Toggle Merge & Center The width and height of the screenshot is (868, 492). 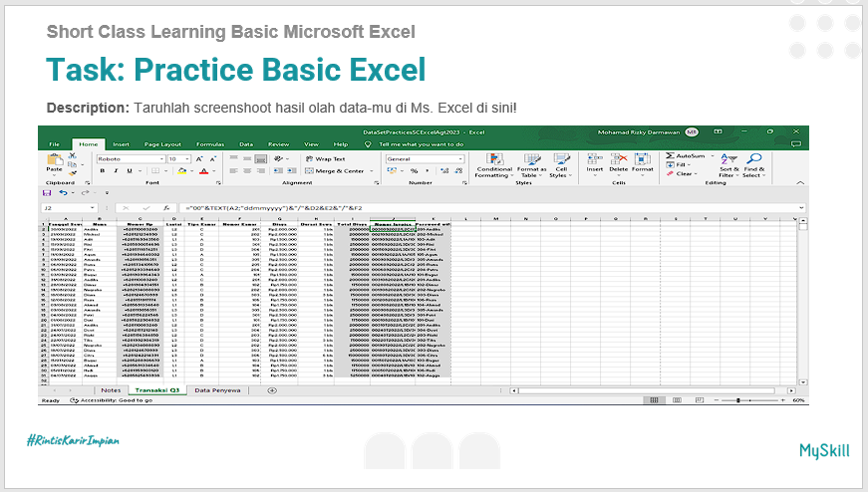click(x=335, y=171)
